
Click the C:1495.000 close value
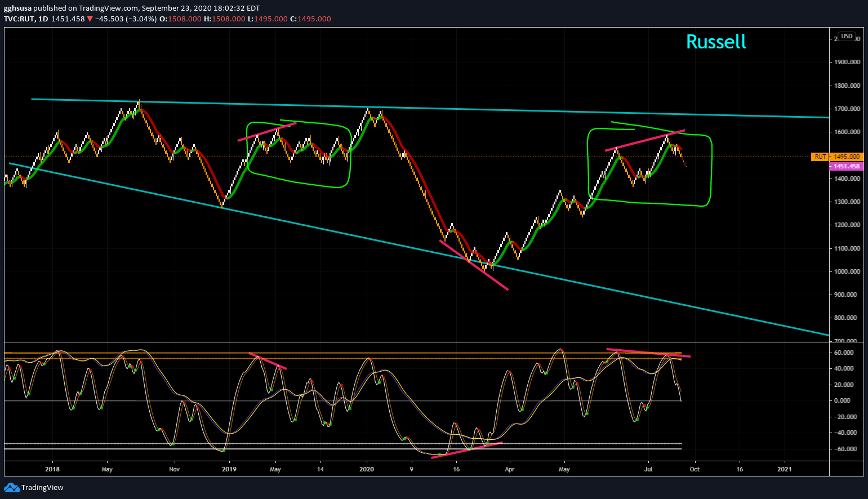coord(310,19)
